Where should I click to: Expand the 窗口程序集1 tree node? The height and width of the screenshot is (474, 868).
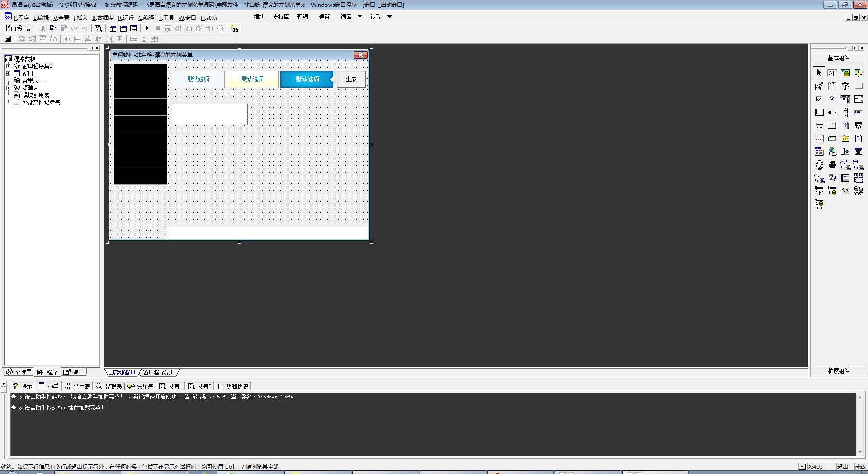pyautogui.click(x=8, y=66)
